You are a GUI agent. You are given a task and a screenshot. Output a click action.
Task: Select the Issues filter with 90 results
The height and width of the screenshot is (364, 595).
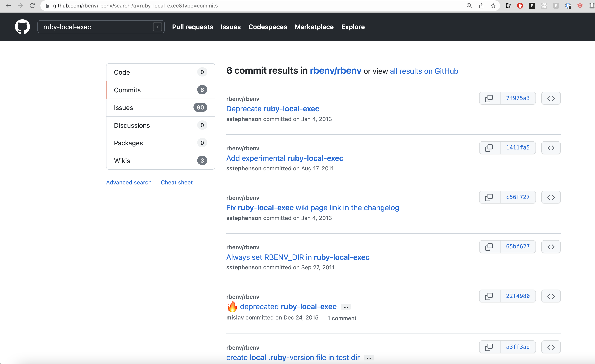[161, 108]
